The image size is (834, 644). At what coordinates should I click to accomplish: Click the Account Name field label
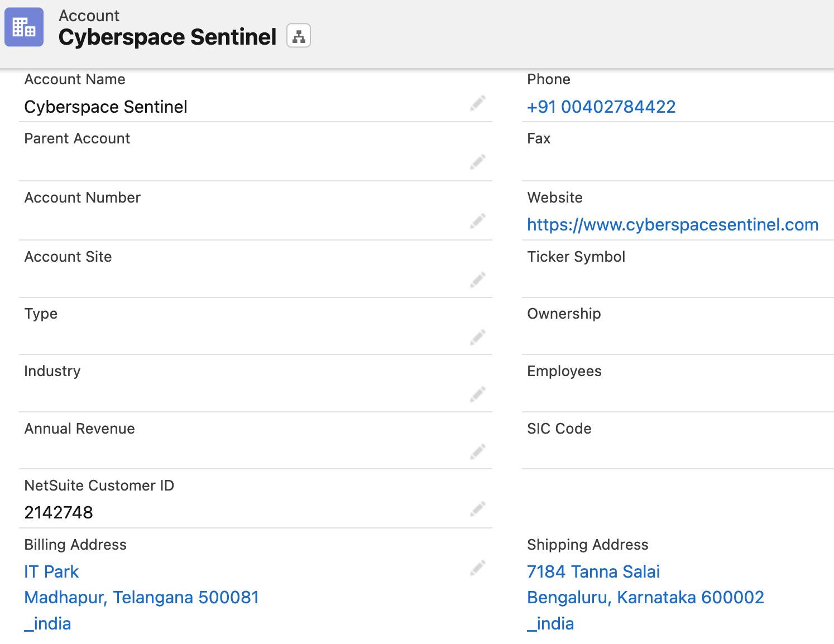click(x=75, y=79)
